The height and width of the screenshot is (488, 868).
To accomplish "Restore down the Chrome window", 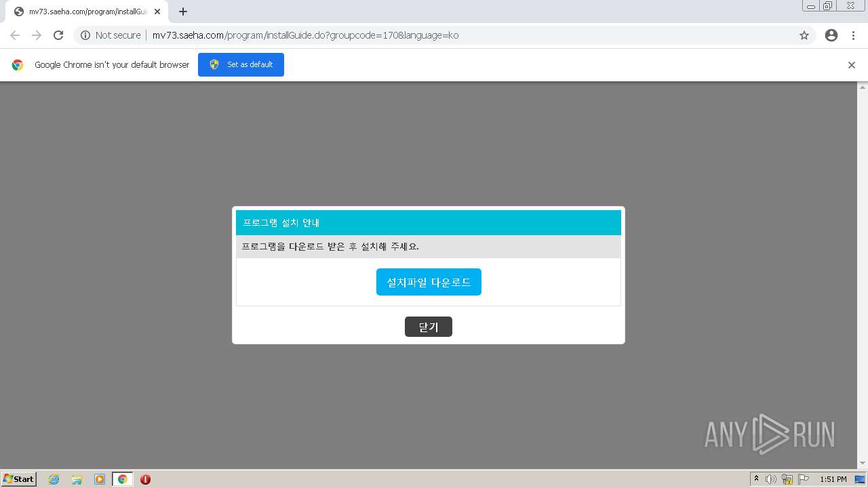I will tap(828, 6).
